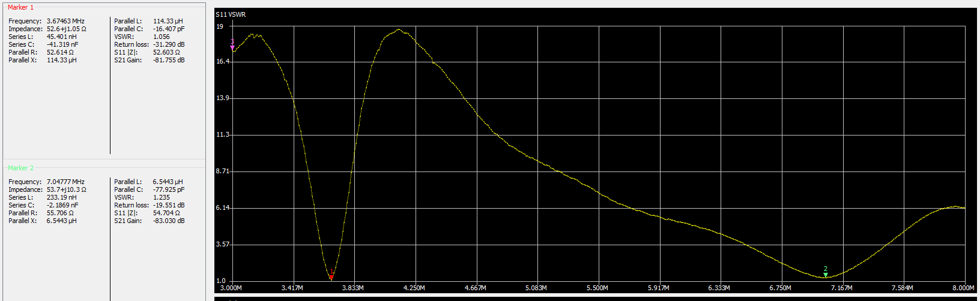This screenshot has height=301, width=980.
Task: Click Marker 1 impedance value 52.6+j1.05 Ω
Action: click(67, 29)
